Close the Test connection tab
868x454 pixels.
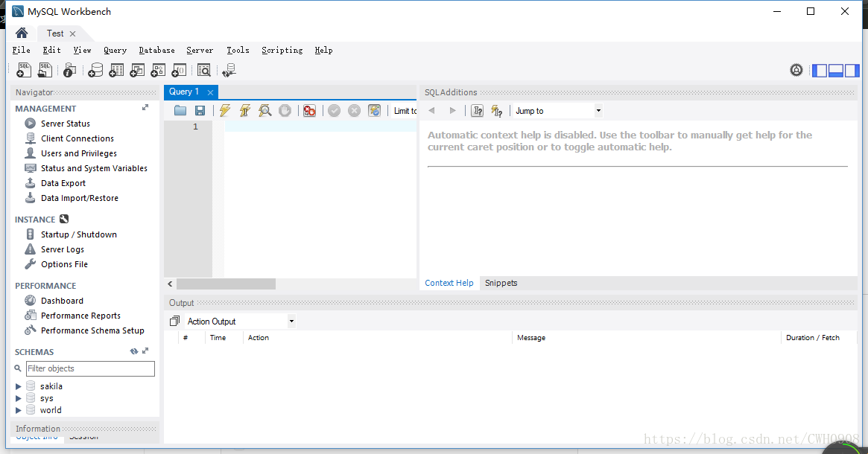72,33
